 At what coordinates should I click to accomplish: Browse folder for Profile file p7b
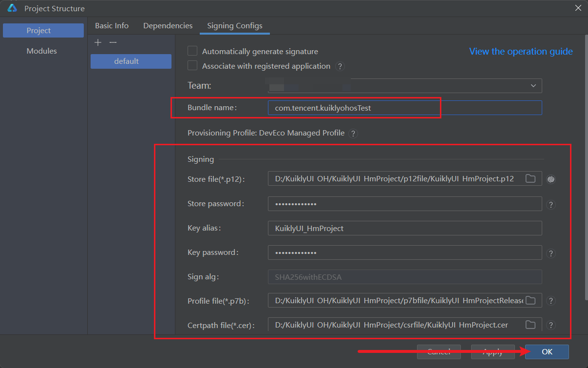531,300
